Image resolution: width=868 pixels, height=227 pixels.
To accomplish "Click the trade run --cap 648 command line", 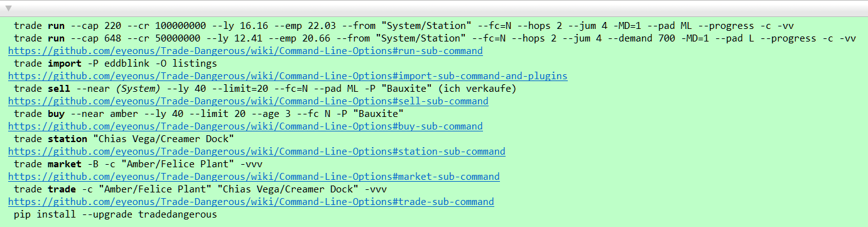I will click(x=434, y=38).
